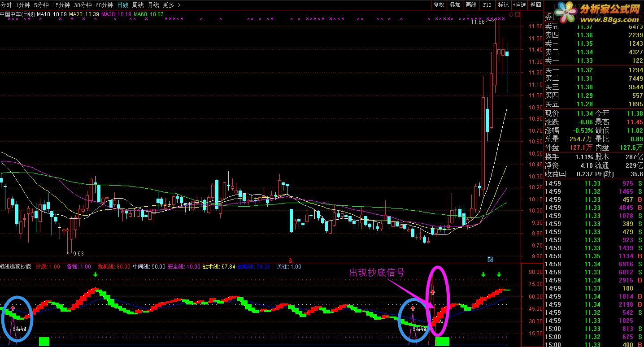Click the 9.63 low price label
The width and height of the screenshot is (644, 347).
(78, 253)
